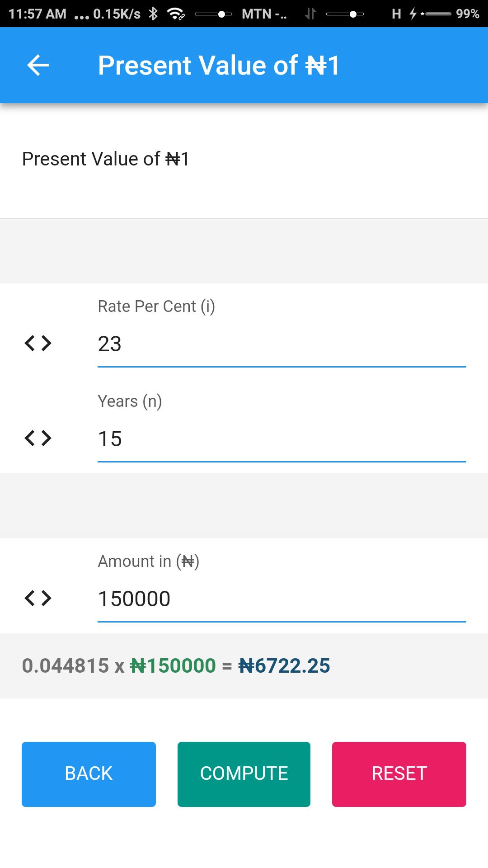The height and width of the screenshot is (868, 488).
Task: Edit the Rate Per Cent value 23
Action: 282,344
